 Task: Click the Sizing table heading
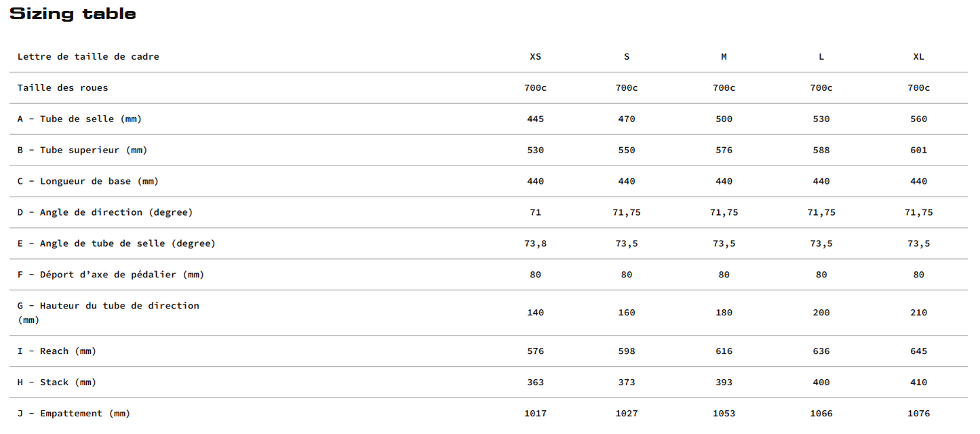73,14
